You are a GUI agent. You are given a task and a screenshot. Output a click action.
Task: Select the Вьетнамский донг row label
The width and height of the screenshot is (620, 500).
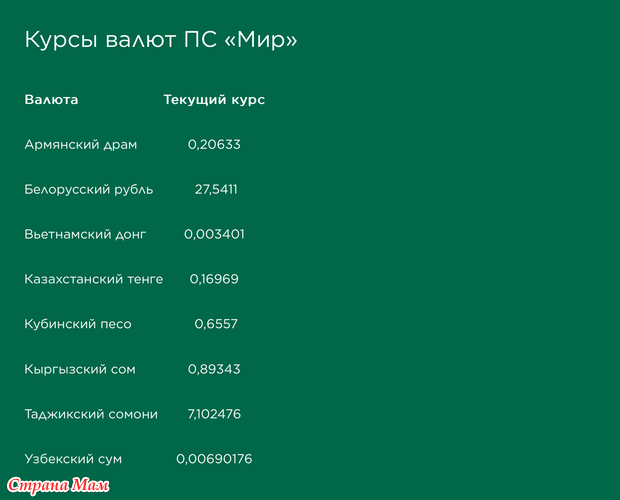click(x=85, y=234)
